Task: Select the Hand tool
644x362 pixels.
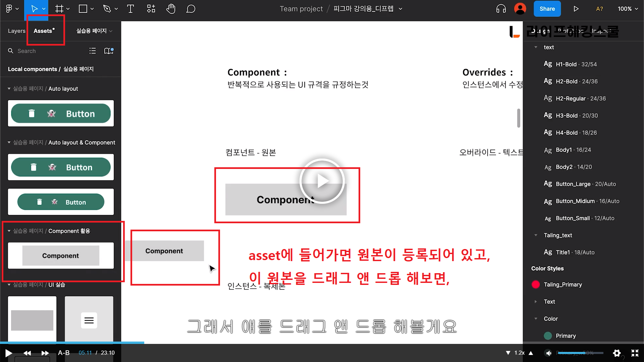Action: (171, 9)
